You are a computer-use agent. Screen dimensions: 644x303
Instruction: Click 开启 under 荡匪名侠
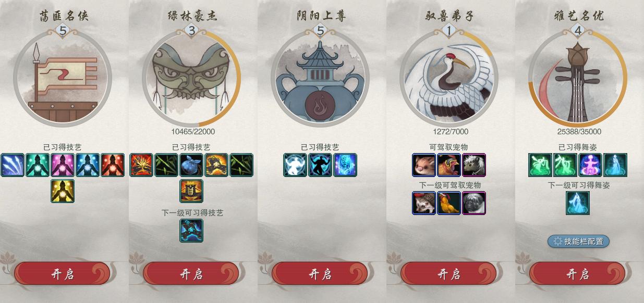coord(62,274)
